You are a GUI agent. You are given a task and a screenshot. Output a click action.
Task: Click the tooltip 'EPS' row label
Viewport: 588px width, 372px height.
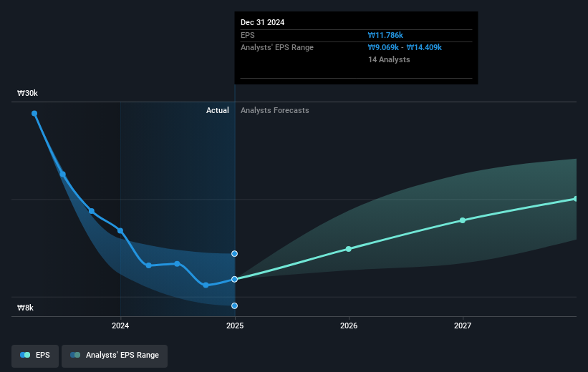[x=248, y=35]
